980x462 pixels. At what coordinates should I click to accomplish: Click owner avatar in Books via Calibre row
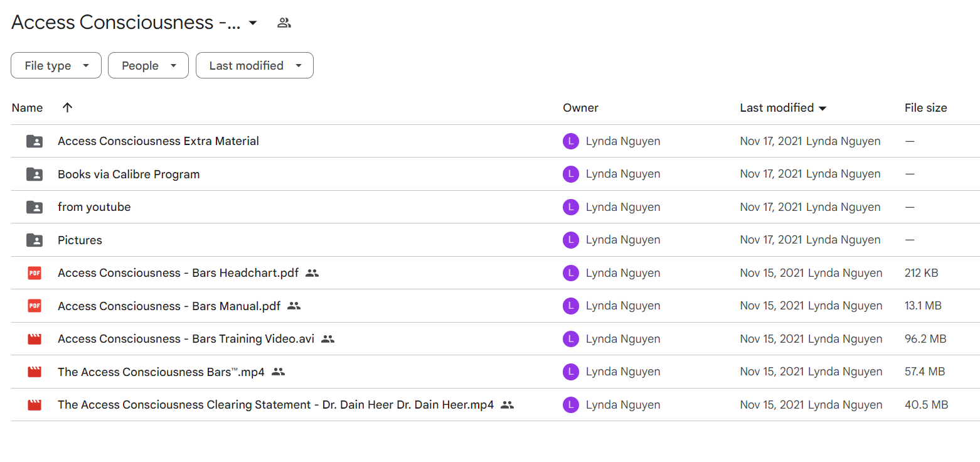(570, 174)
